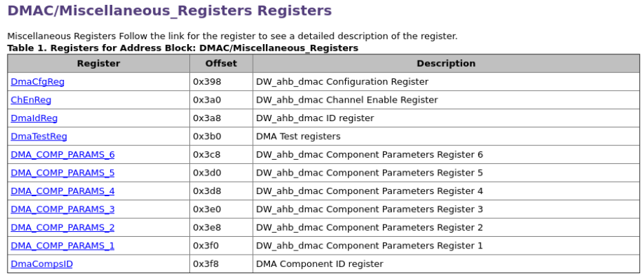Select the DMA_COMP_PARAMS_4 link
644x276 pixels.
(x=63, y=191)
